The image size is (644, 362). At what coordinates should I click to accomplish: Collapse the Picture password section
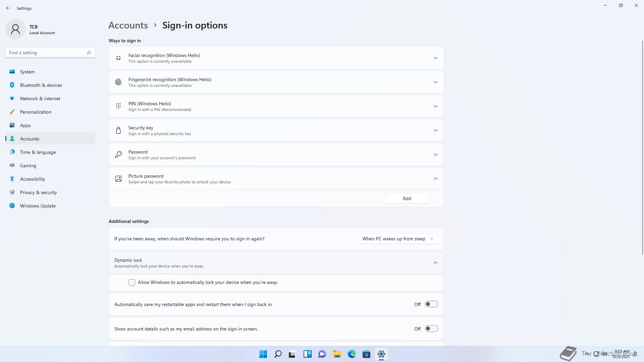point(435,179)
